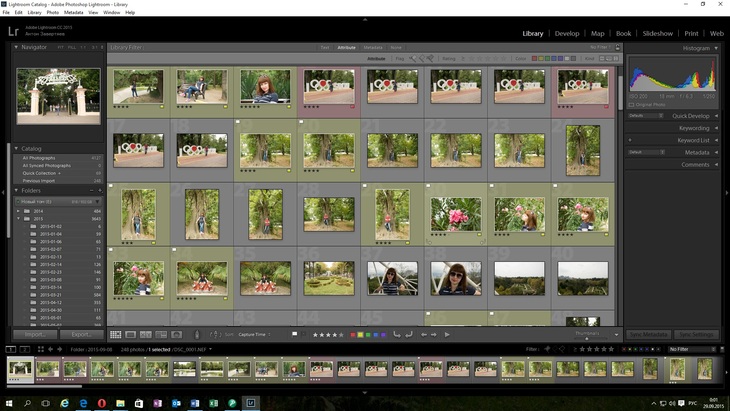Toggle the Original Photo checkbox

[x=632, y=104]
